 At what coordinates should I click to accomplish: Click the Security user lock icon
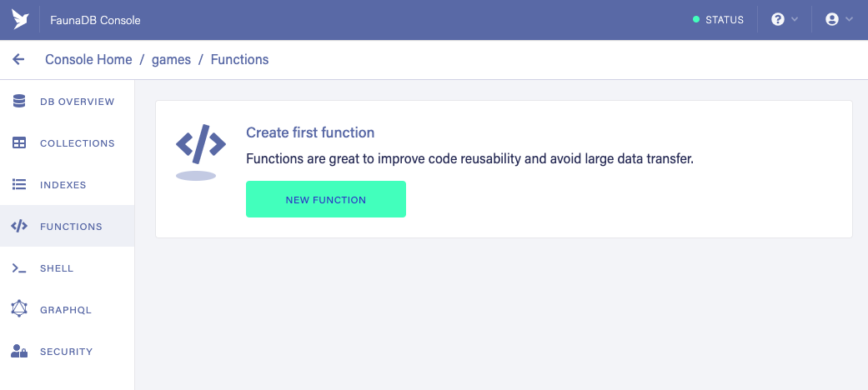click(19, 351)
